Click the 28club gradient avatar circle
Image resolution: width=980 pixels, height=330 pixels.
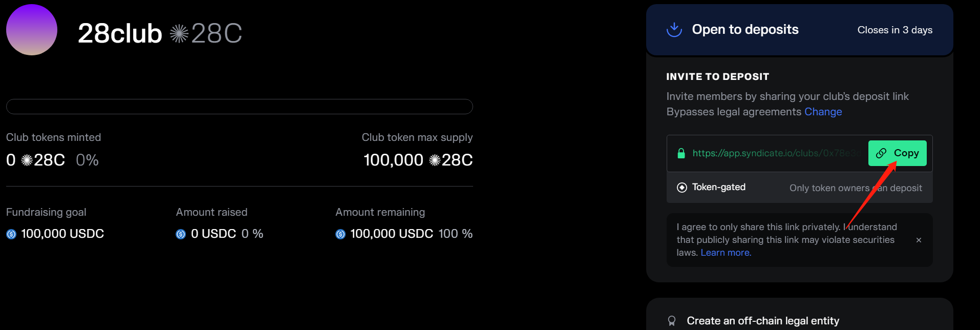coord(32,30)
